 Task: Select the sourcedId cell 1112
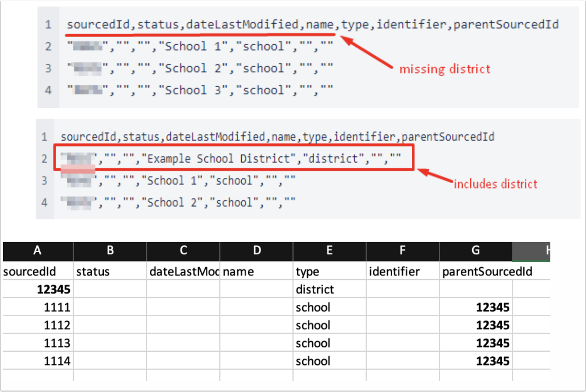click(x=37, y=325)
